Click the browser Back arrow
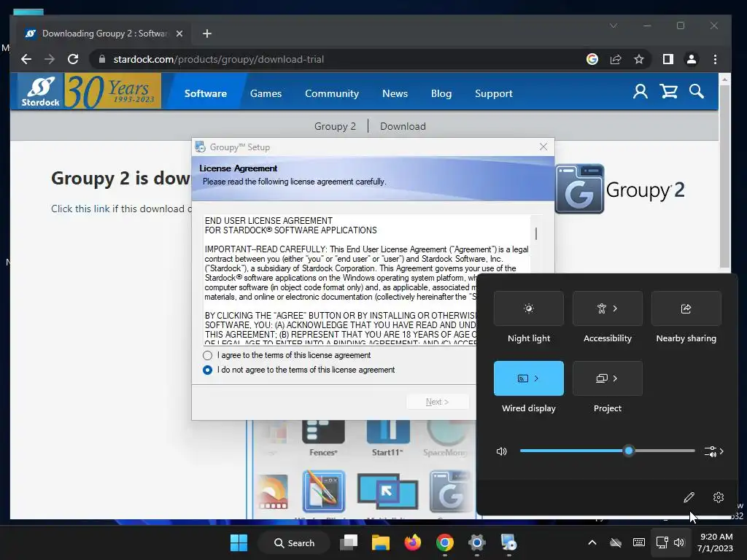Viewport: 747px width, 560px height. click(26, 59)
